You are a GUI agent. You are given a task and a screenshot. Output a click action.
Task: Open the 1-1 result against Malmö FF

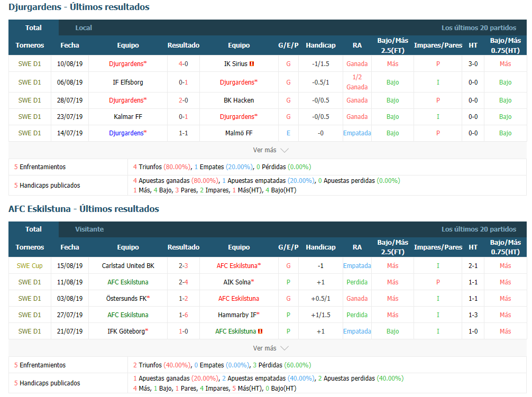coord(183,133)
